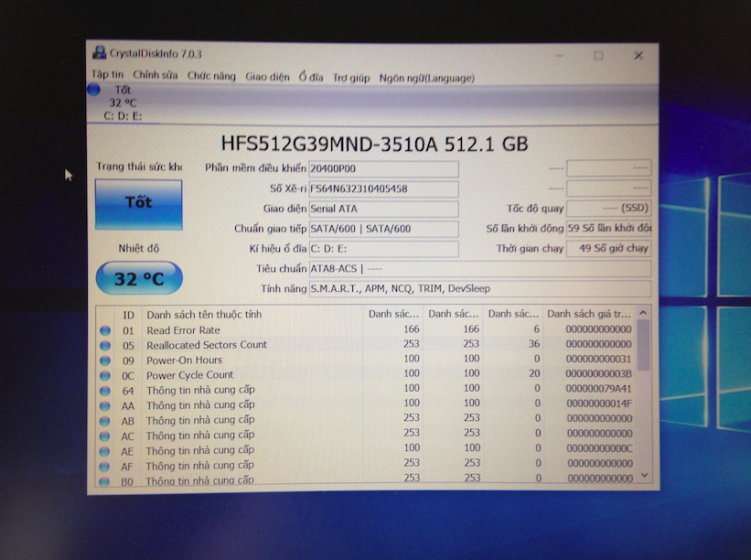Open the Chức năng menu
Viewport: 751px width, 560px height.
click(x=211, y=76)
